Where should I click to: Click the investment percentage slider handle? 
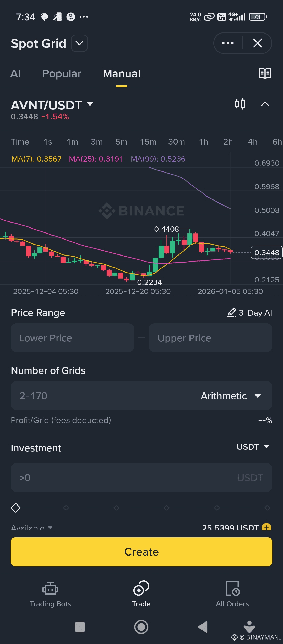click(x=16, y=508)
